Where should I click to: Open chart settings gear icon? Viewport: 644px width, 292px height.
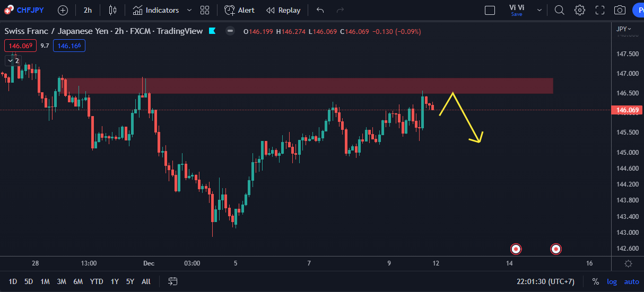(x=580, y=10)
